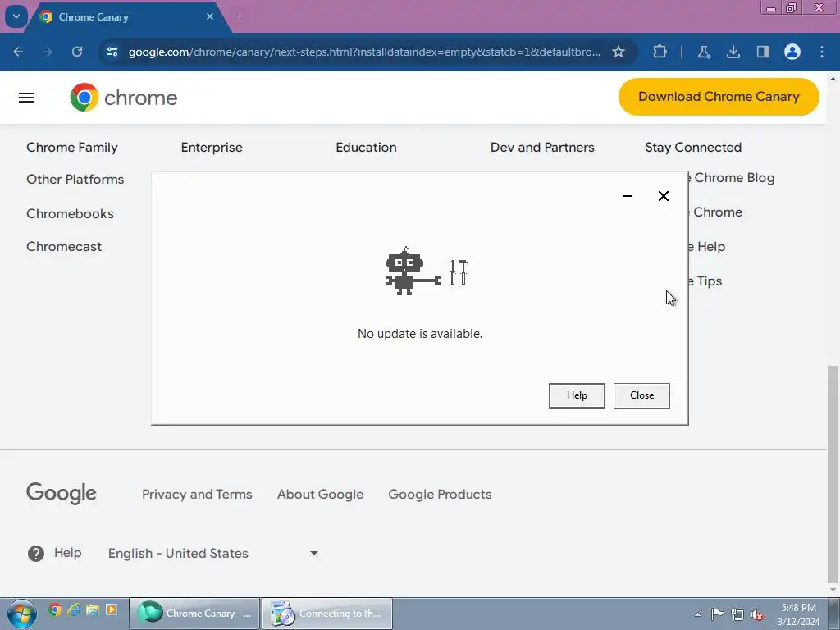View site information icon in address bar
840x630 pixels.
coord(112,52)
